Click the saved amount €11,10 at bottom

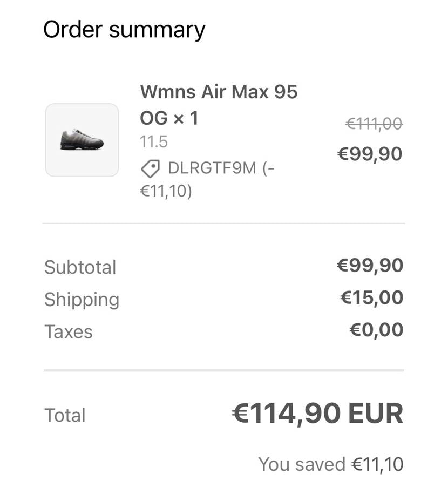tap(377, 464)
